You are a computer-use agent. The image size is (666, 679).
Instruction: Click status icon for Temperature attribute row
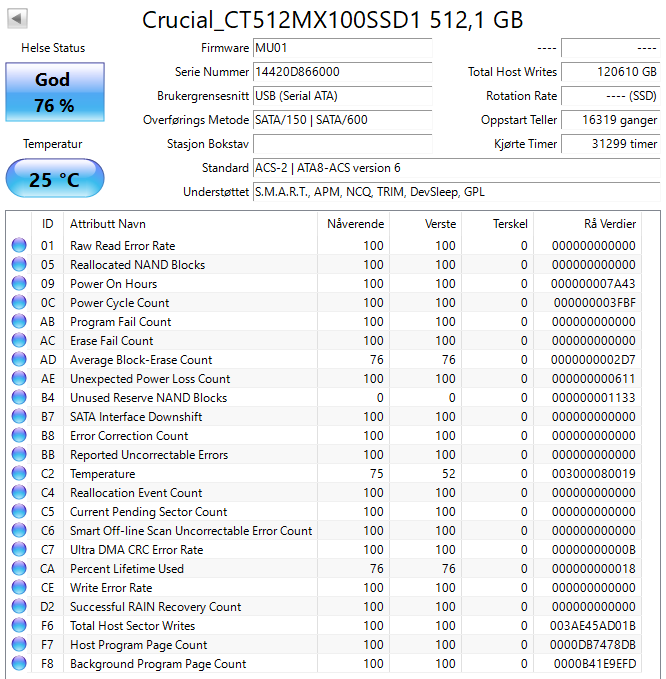click(19, 474)
